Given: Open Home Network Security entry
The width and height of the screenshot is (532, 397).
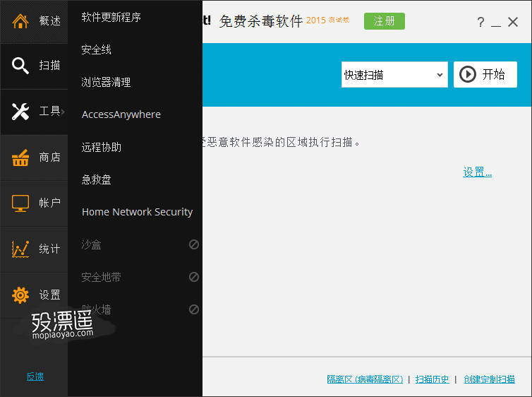Looking at the screenshot, I should coord(137,212).
